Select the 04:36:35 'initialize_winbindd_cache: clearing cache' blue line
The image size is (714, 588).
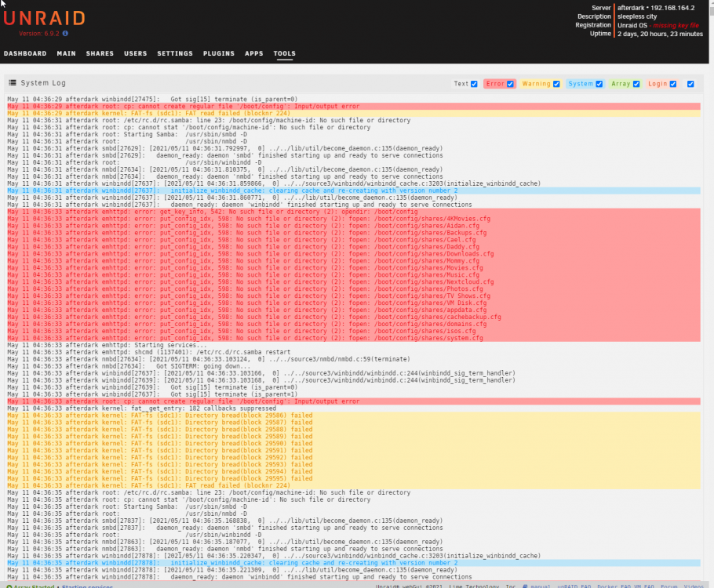[x=353, y=563]
